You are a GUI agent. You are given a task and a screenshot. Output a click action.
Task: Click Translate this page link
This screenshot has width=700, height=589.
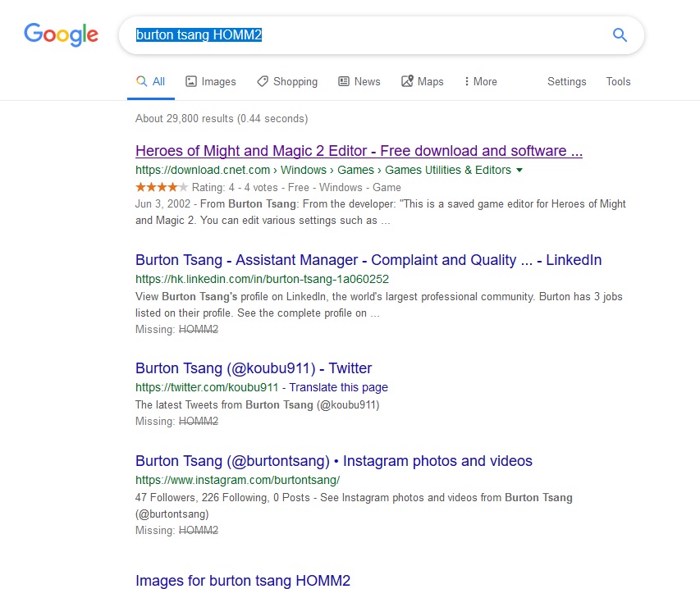[x=338, y=387]
